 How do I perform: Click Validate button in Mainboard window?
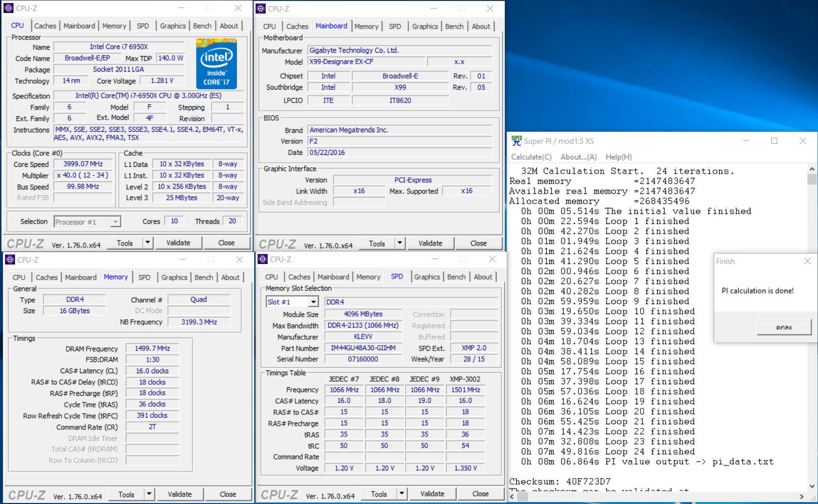point(430,243)
